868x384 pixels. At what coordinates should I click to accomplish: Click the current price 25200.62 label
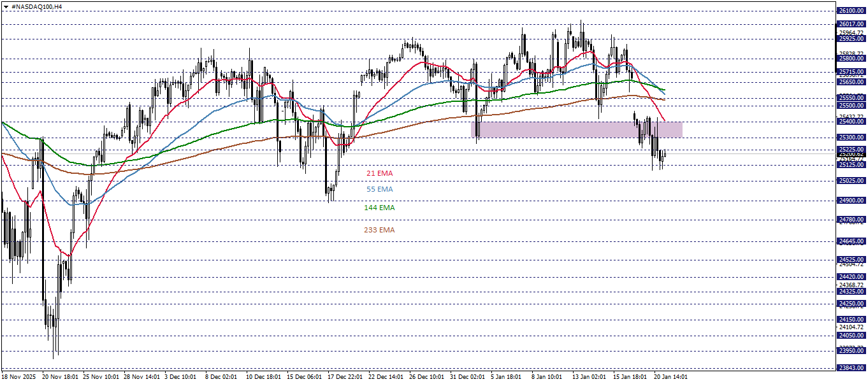tap(851, 155)
